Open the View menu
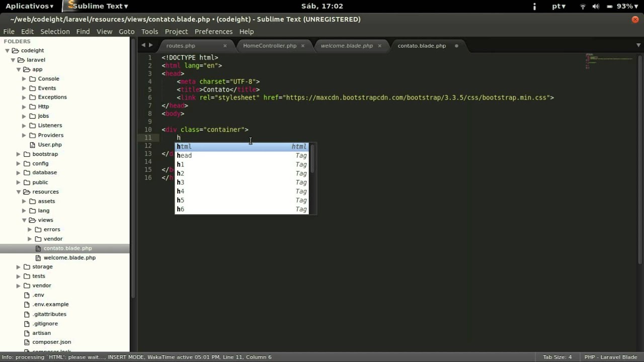This screenshot has height=362, width=644. [x=104, y=31]
